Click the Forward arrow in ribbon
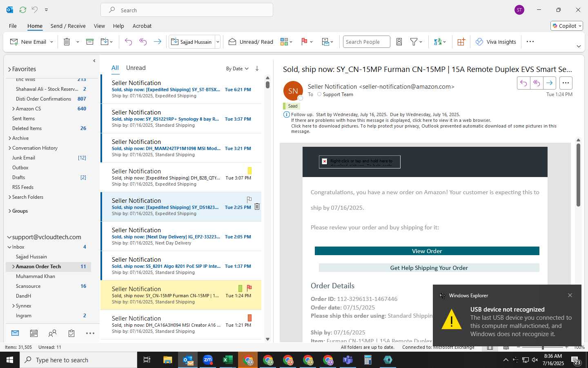This screenshot has height=368, width=588. [157, 42]
